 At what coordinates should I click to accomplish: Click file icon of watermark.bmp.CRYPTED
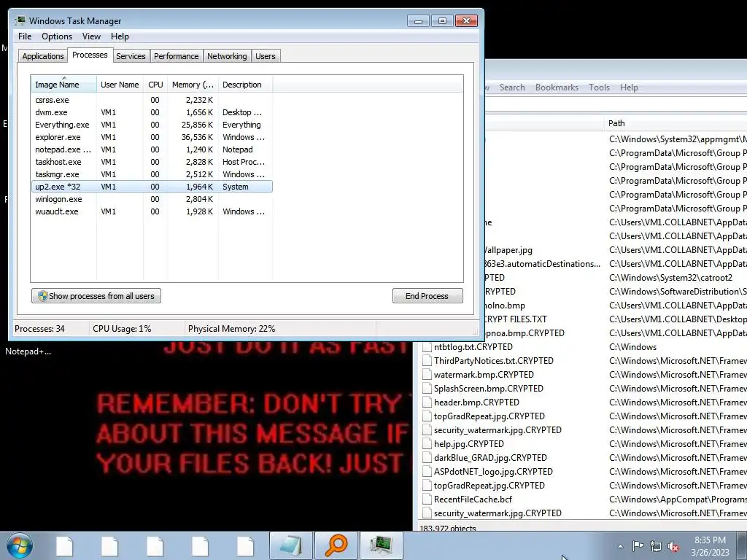(x=427, y=374)
